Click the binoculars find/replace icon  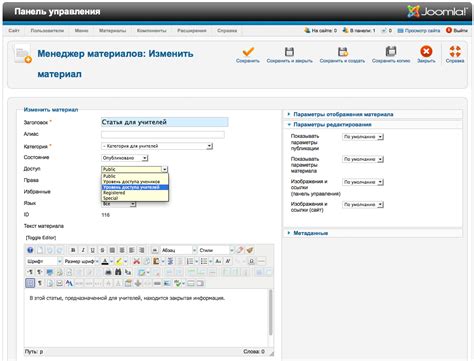(118, 272)
